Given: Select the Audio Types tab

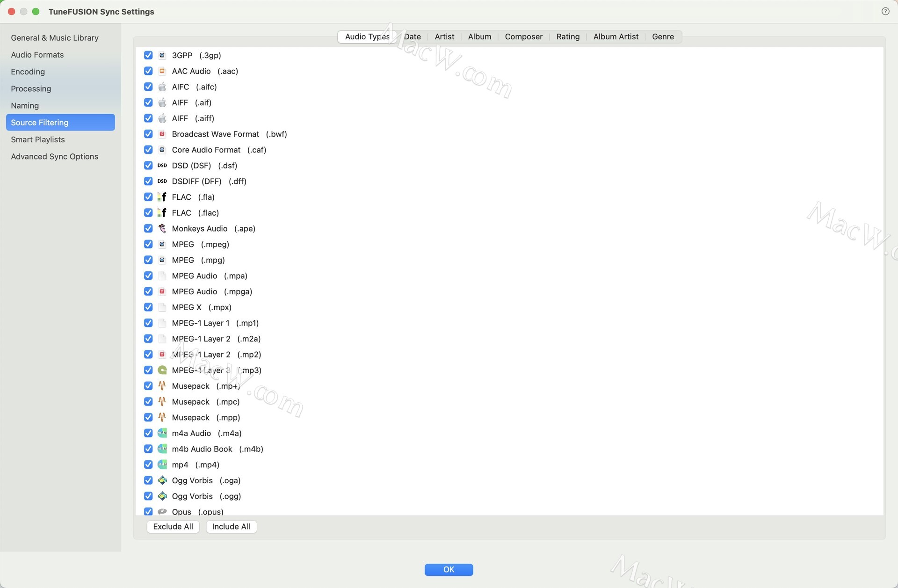Looking at the screenshot, I should coord(367,36).
